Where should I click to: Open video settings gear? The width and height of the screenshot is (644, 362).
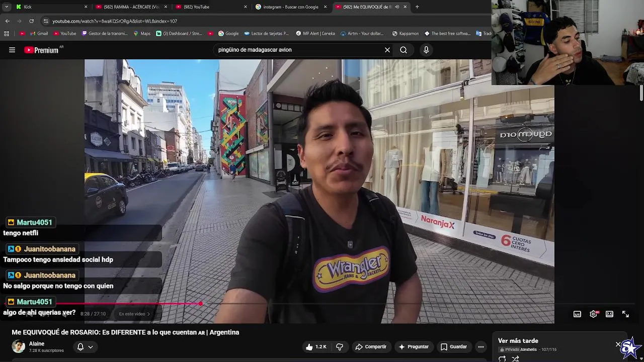pos(594,314)
